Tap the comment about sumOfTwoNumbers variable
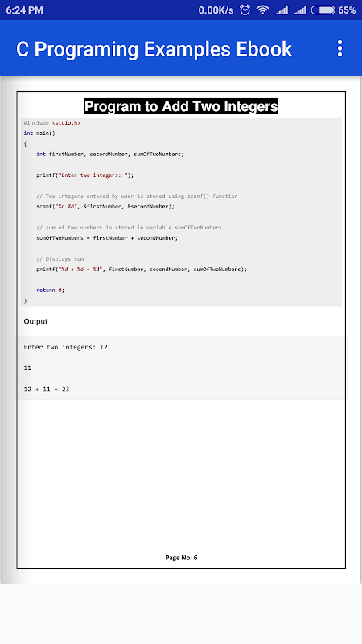This screenshot has width=362, height=644. click(129, 228)
